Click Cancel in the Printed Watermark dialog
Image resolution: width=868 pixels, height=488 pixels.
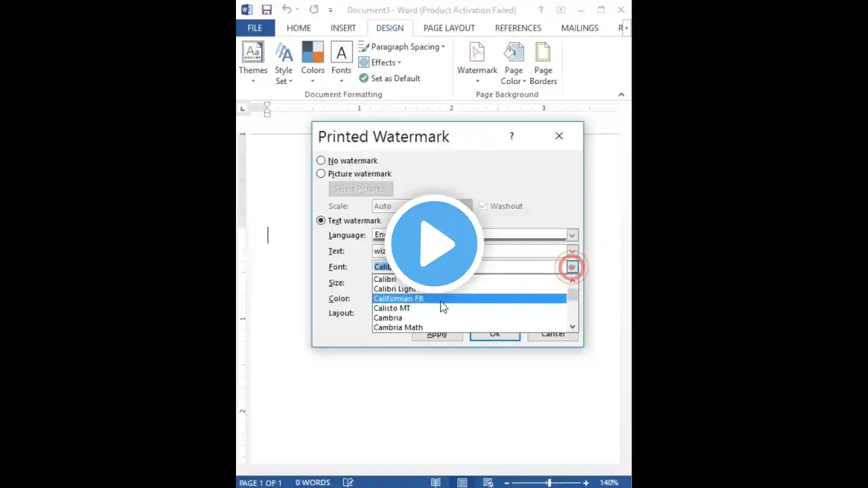point(553,334)
